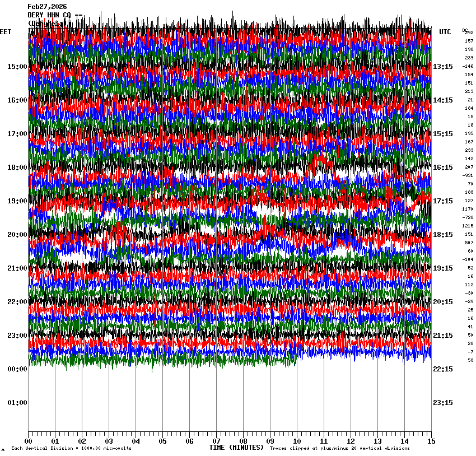The image size is (476, 456).
Task: Select the 15:00 EET time label
Action: [x=17, y=67]
